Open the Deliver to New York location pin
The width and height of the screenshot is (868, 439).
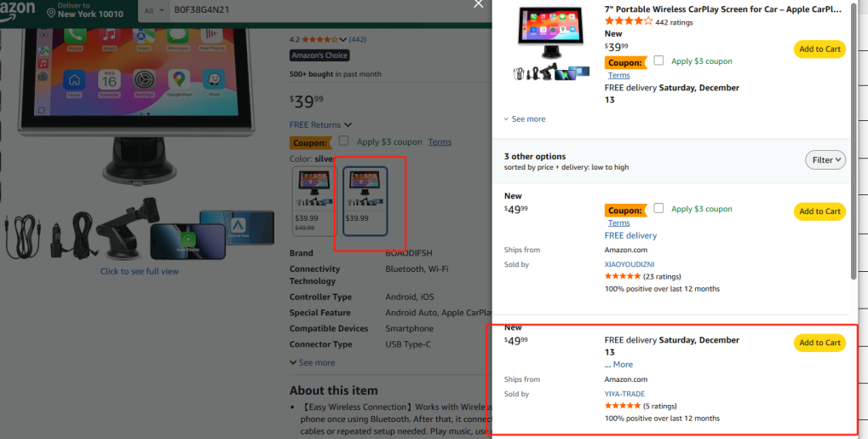tap(51, 12)
